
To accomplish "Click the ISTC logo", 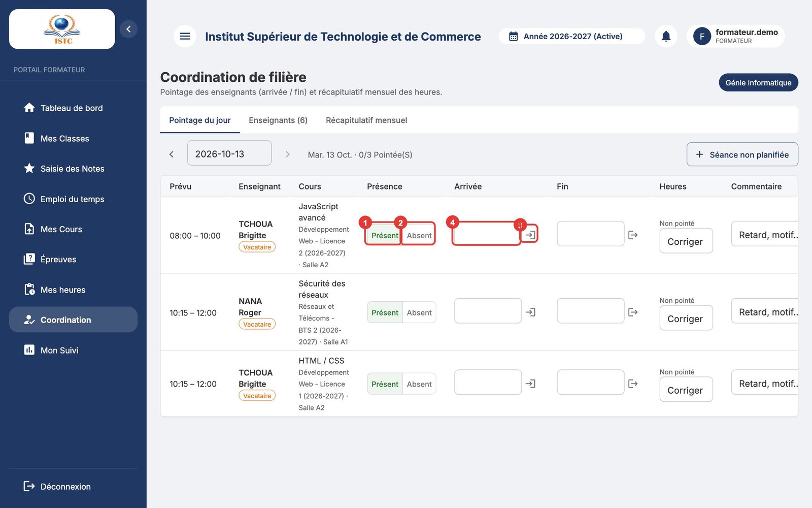I will (x=62, y=29).
